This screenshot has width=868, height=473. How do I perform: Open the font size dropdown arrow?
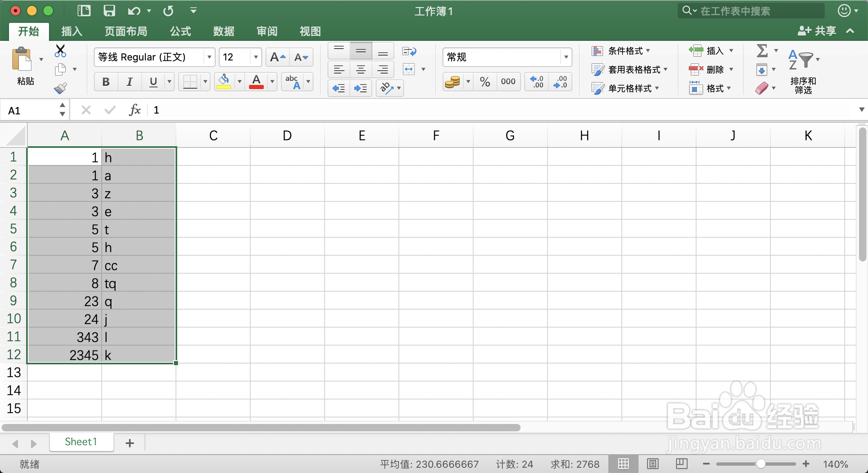point(256,57)
